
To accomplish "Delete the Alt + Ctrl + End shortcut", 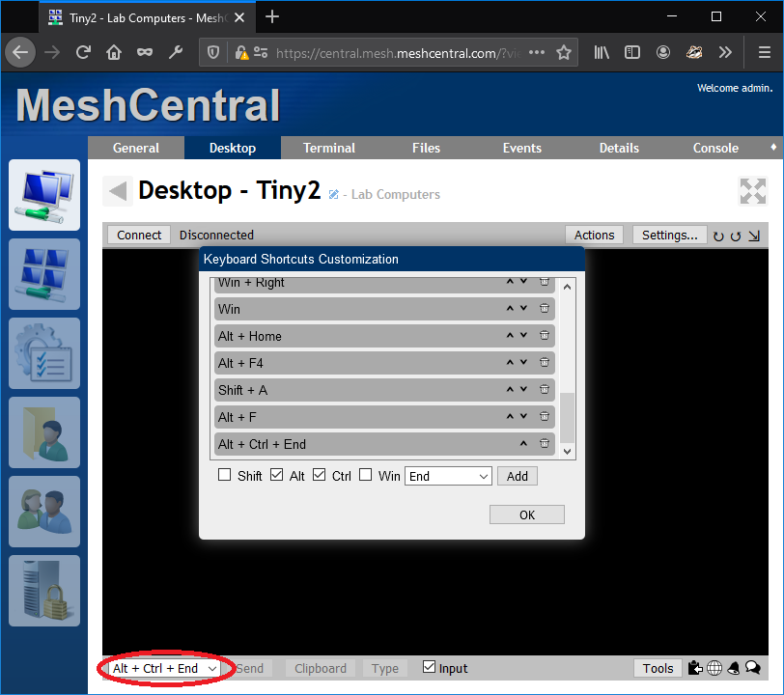I will point(545,443).
